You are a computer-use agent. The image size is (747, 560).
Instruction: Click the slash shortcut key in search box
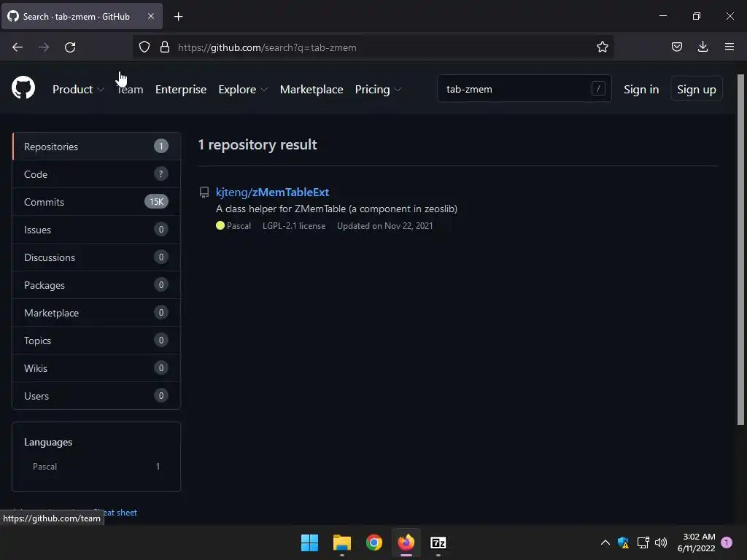(598, 88)
